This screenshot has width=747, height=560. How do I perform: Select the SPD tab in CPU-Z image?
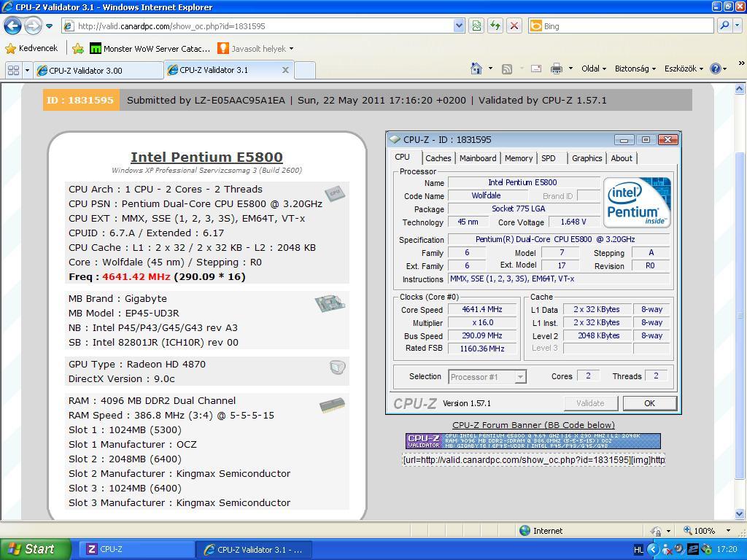(x=549, y=158)
